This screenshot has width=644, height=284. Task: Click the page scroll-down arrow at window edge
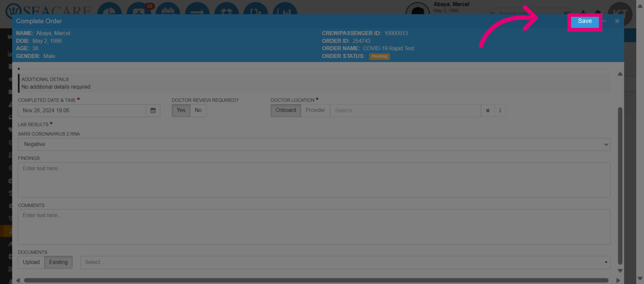coord(640,278)
